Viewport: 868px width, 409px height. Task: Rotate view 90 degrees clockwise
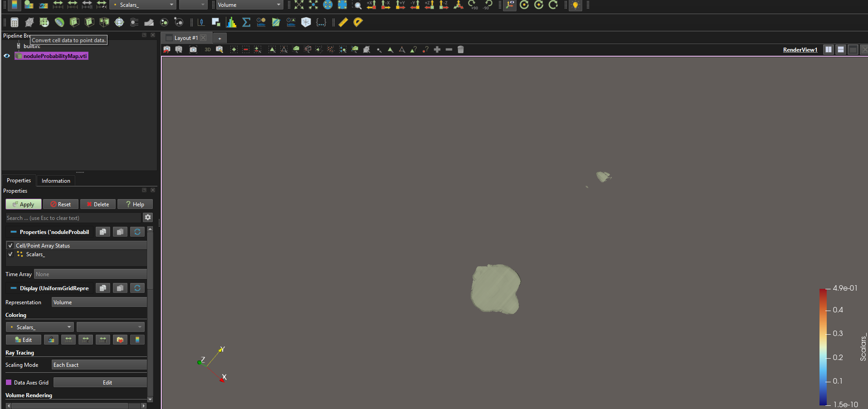(x=473, y=5)
